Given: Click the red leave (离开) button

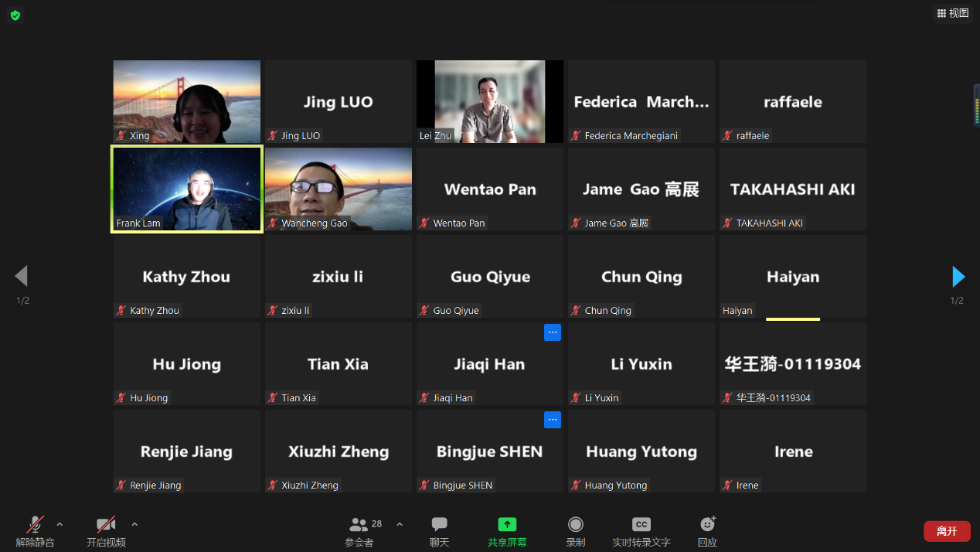Looking at the screenshot, I should [947, 531].
